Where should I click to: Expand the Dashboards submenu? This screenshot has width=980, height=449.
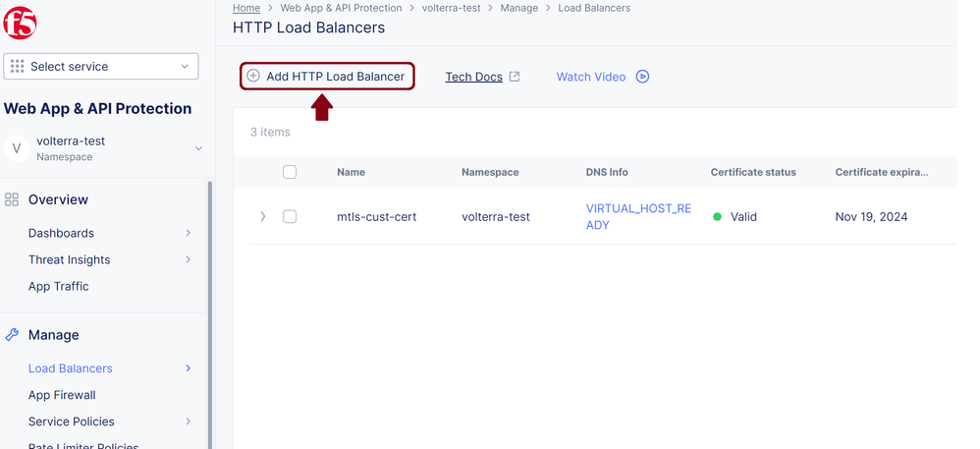pyautogui.click(x=188, y=233)
